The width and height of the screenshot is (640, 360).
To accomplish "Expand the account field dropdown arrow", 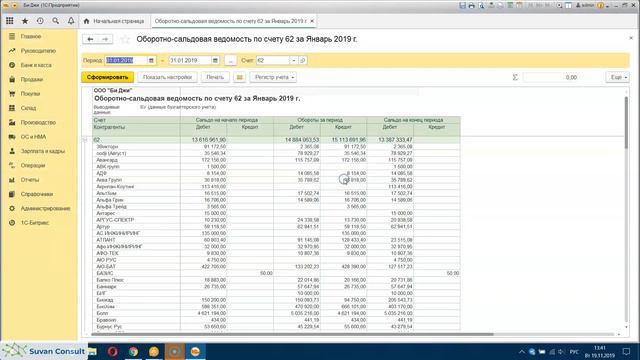I will 293,60.
